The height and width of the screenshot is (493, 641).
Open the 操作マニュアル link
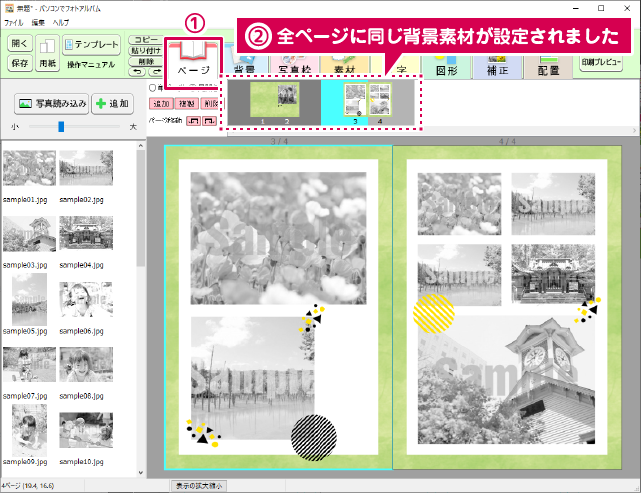pyautogui.click(x=91, y=65)
